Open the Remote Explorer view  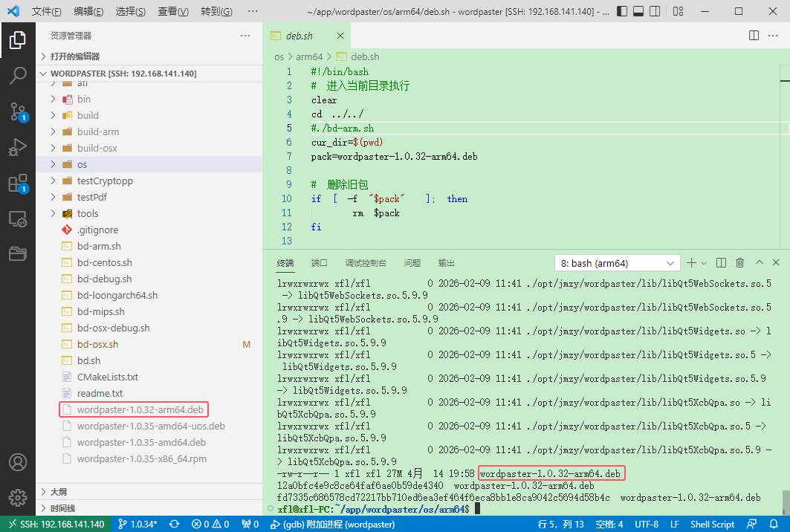point(17,219)
